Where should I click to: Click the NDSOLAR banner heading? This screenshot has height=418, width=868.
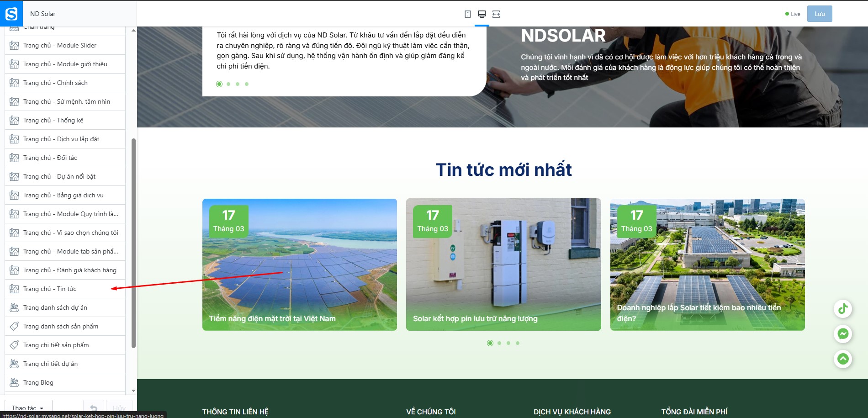point(563,36)
